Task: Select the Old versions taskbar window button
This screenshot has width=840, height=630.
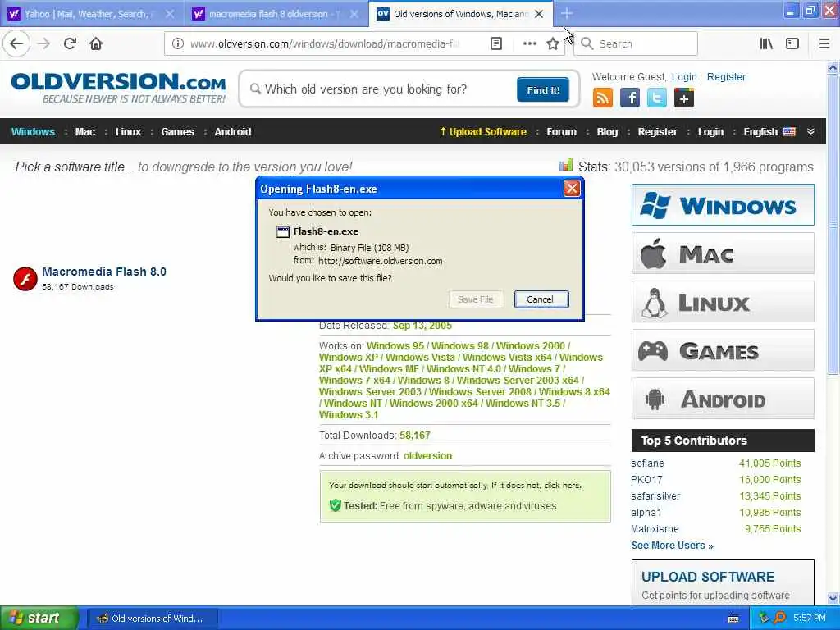Action: pos(153,619)
